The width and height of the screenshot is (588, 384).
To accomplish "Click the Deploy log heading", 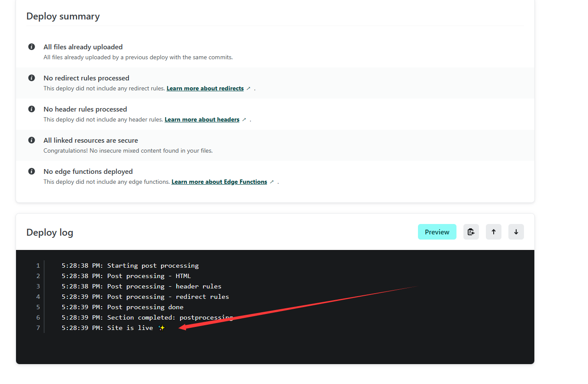I will point(50,232).
